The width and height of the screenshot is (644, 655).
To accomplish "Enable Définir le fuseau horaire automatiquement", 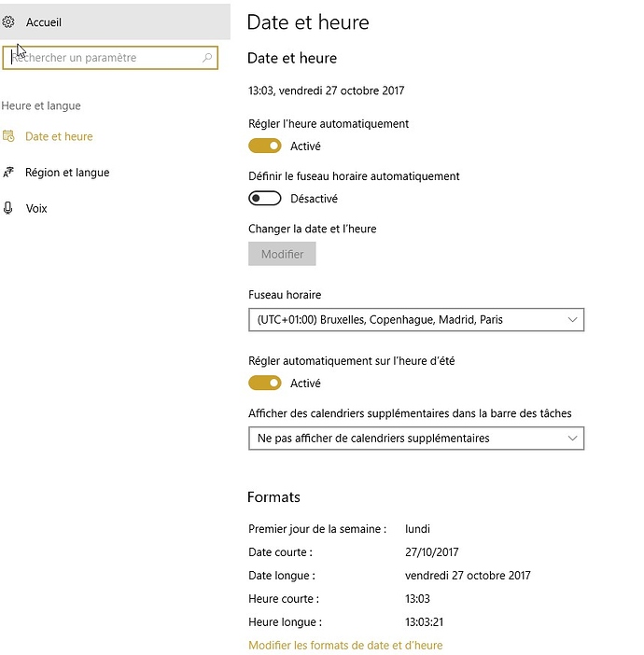I will (264, 199).
